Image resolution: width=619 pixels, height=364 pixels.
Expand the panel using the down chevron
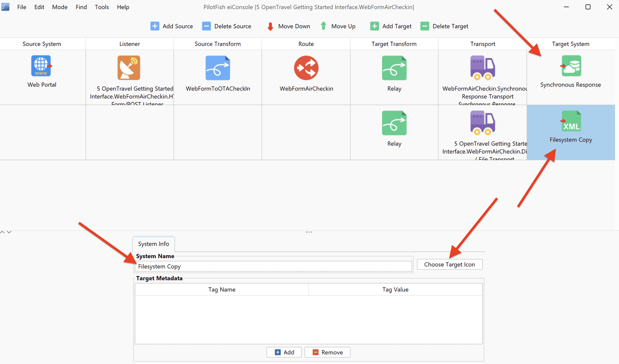point(9,233)
